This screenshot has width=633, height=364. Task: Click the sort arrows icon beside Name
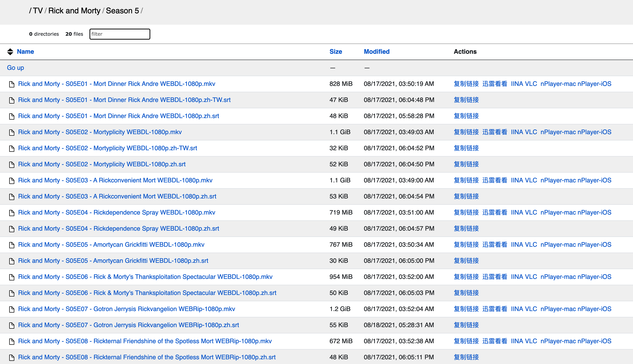tap(10, 52)
